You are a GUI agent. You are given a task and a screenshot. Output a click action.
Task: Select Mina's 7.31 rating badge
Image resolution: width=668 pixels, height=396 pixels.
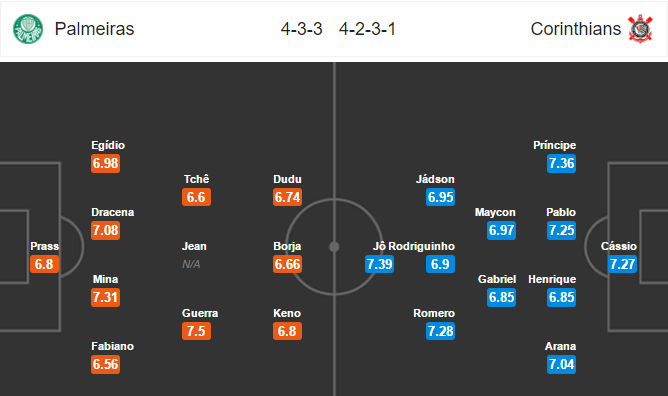[x=105, y=297]
